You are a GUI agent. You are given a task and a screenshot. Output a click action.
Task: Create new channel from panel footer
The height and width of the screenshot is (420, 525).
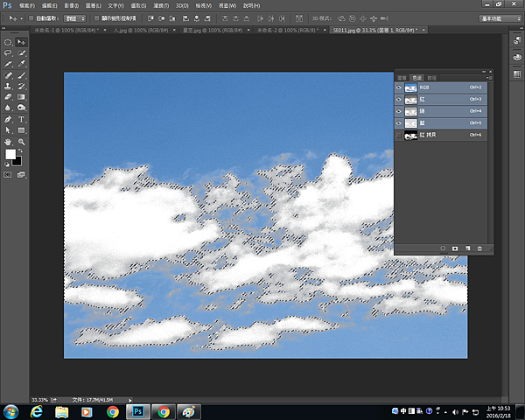pyautogui.click(x=468, y=248)
